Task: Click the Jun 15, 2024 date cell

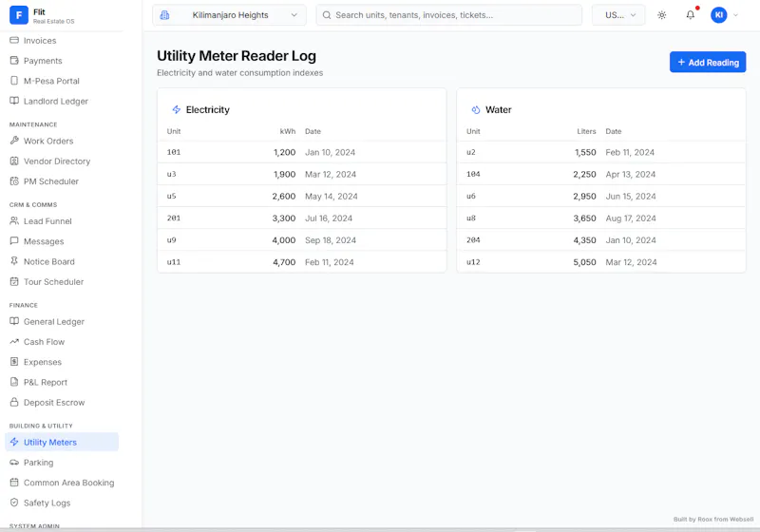Action: click(631, 196)
